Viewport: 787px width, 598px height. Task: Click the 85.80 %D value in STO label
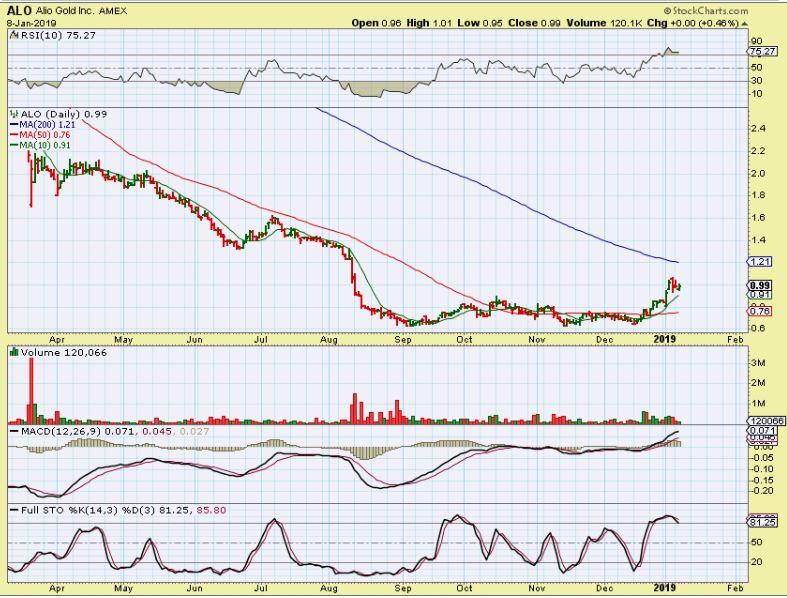pos(211,510)
